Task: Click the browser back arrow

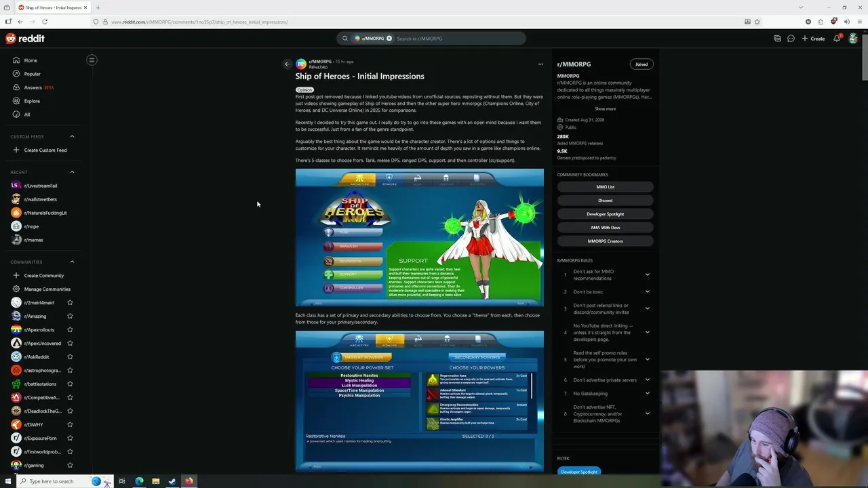Action: pyautogui.click(x=20, y=22)
